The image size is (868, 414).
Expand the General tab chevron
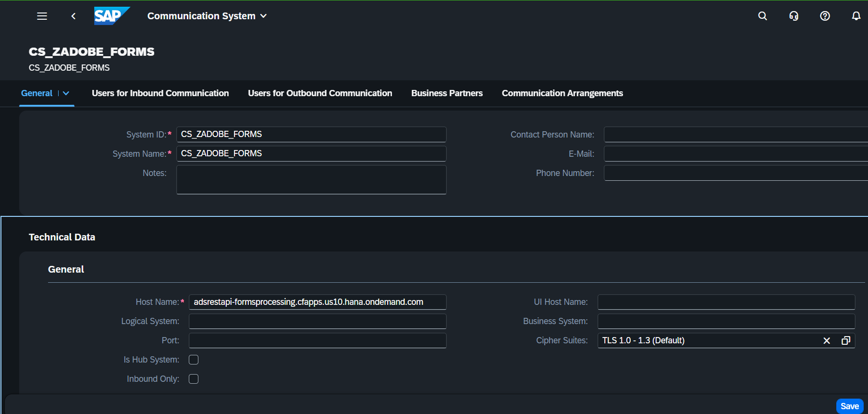click(66, 93)
